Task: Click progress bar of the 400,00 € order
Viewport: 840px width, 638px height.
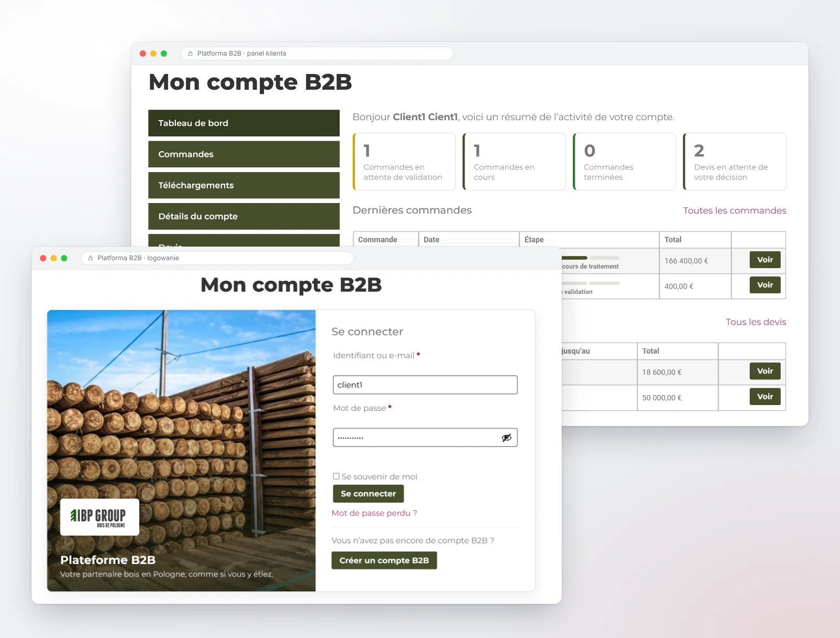Action: [591, 283]
